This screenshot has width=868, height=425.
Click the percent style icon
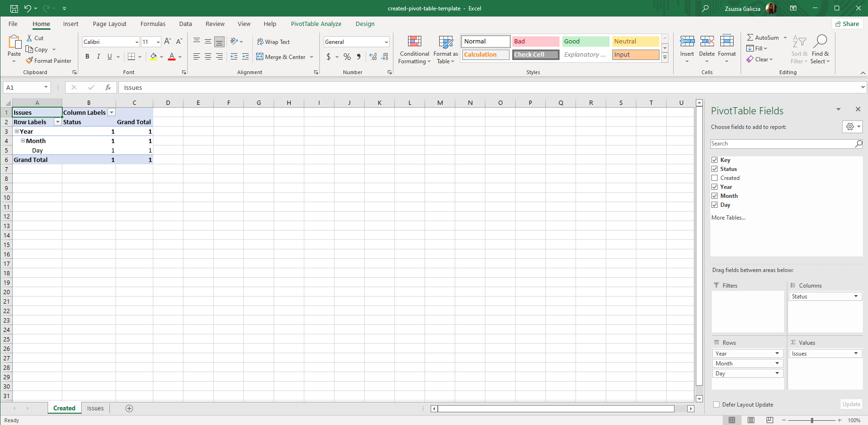click(x=347, y=57)
